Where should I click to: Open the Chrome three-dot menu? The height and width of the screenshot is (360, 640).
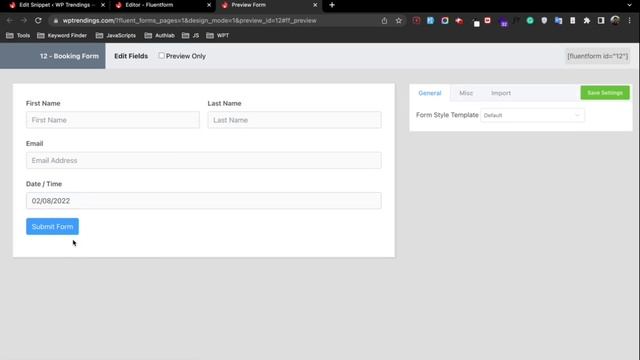[629, 20]
